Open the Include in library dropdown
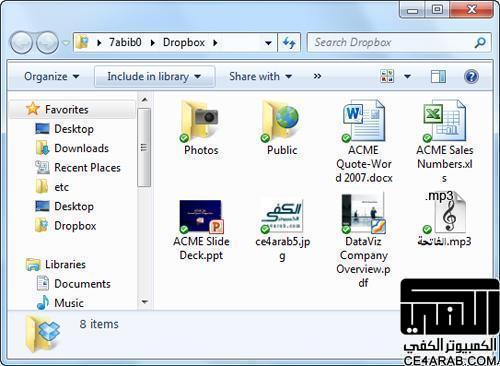Image resolution: width=500 pixels, height=366 pixels. coord(154,77)
